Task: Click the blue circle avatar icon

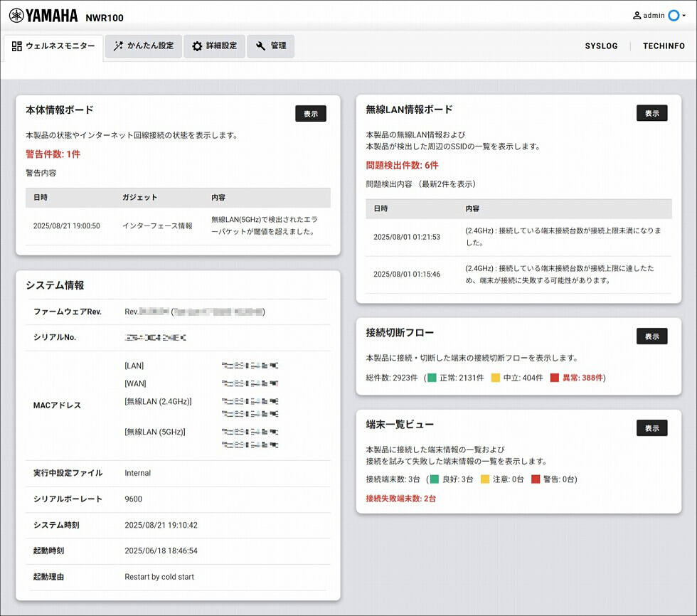Action: pyautogui.click(x=673, y=16)
